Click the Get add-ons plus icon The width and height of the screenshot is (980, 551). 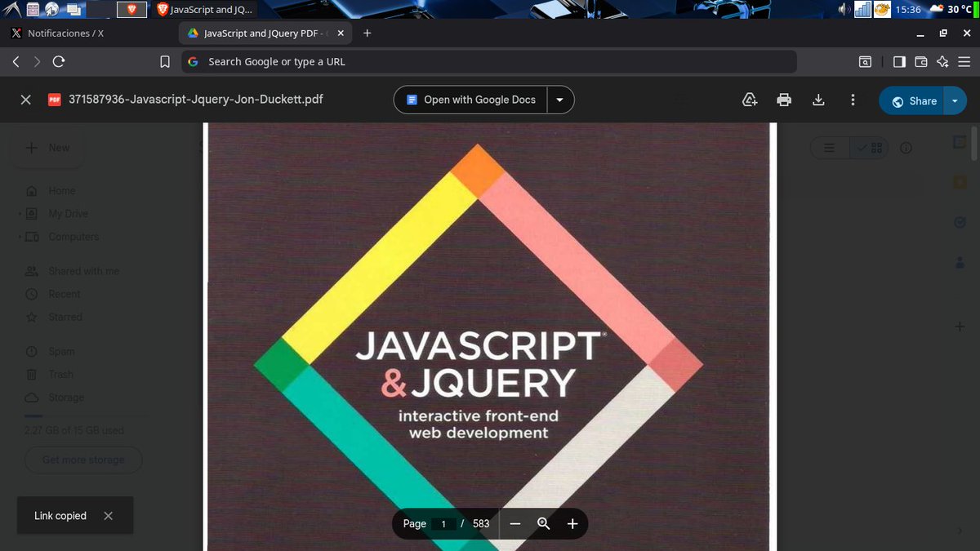(960, 327)
